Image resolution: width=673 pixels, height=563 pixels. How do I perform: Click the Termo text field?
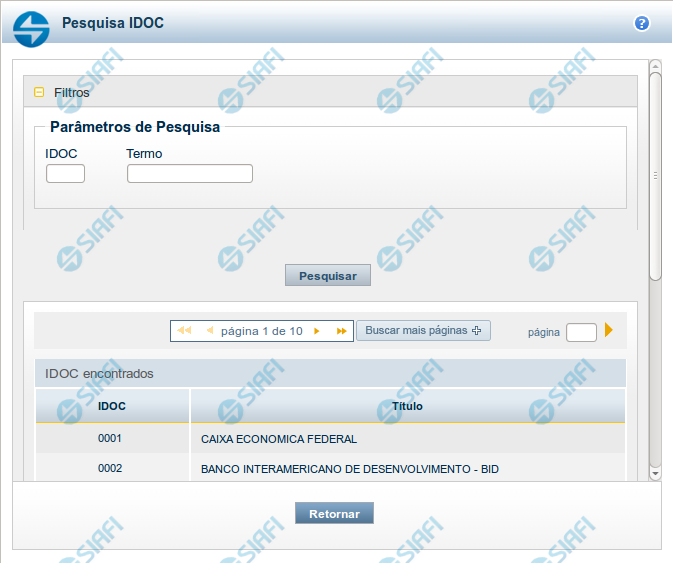click(189, 174)
